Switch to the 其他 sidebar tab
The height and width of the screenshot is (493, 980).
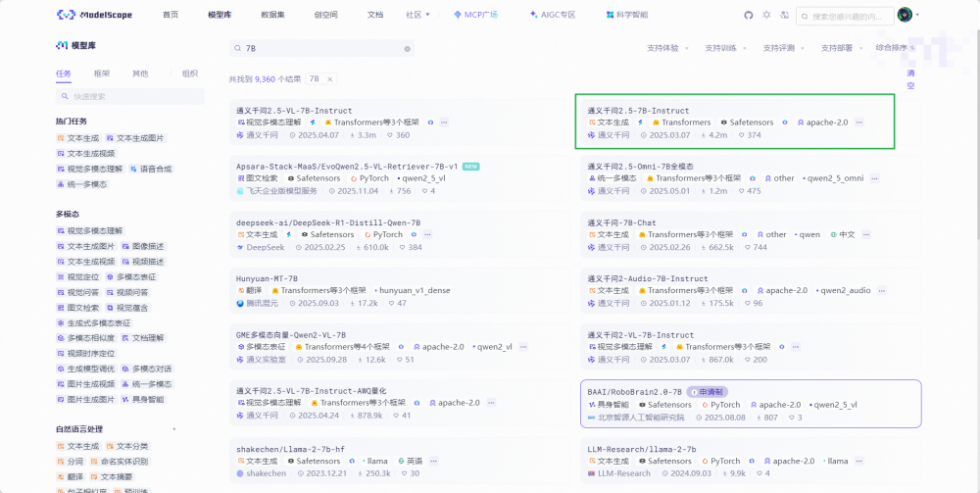pyautogui.click(x=140, y=74)
